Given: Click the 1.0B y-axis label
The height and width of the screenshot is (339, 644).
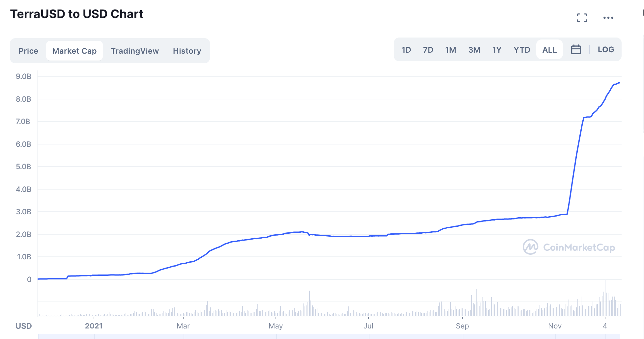Looking at the screenshot, I should click(x=24, y=257).
